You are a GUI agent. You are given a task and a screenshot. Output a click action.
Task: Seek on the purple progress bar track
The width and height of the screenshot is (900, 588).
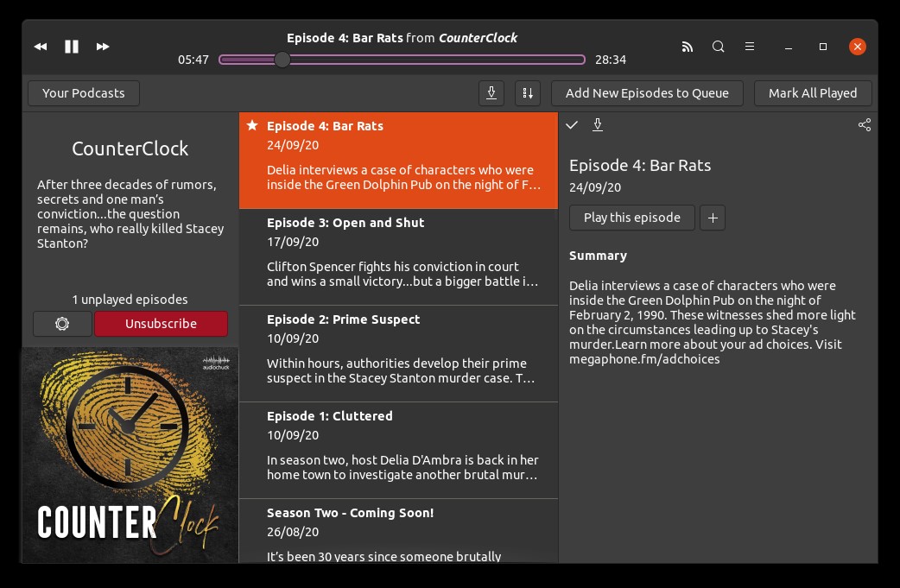(402, 60)
